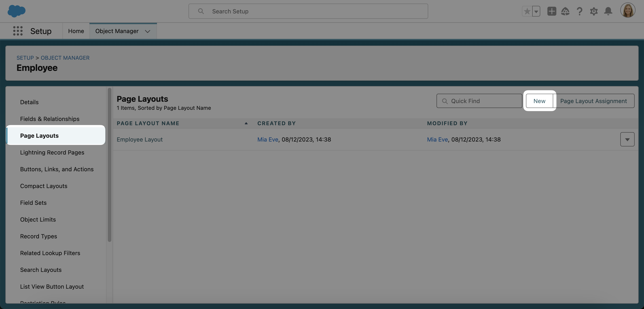Switch to the Home tab
This screenshot has height=309, width=644.
coord(76,31)
